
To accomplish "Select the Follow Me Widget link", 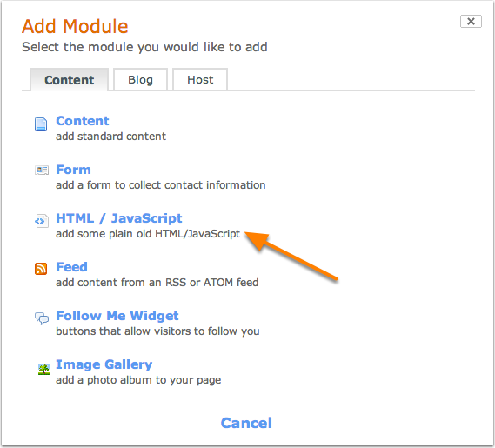I will 117,316.
